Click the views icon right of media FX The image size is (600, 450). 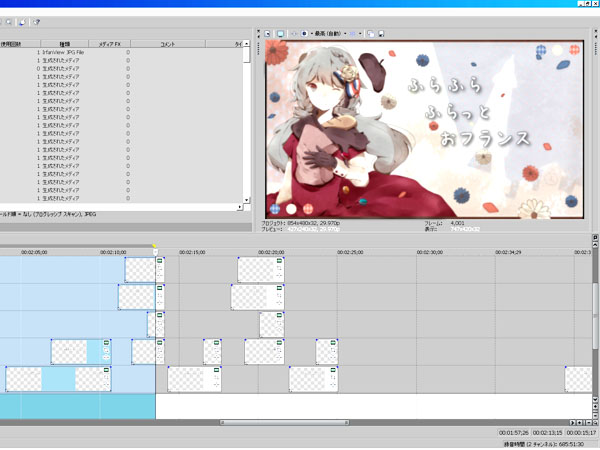(x=36, y=22)
